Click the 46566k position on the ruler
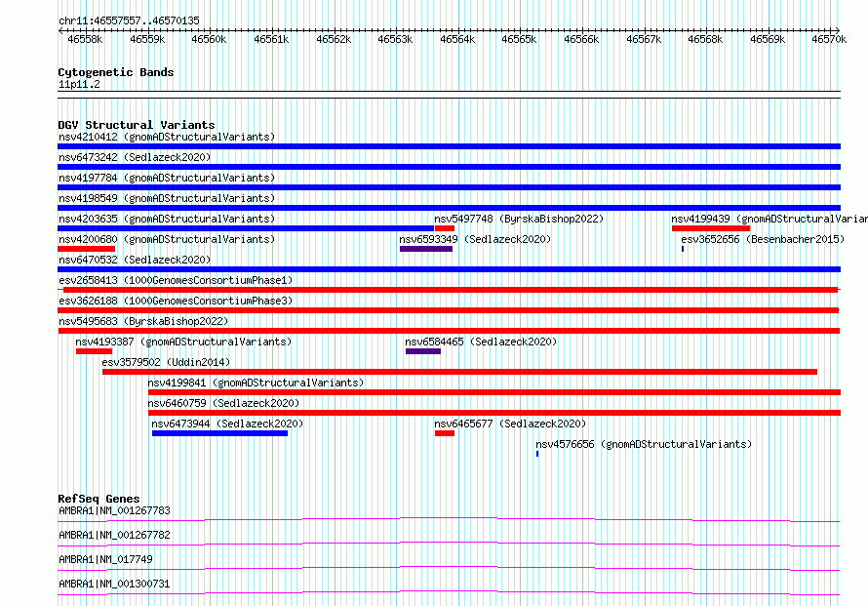 (581, 39)
